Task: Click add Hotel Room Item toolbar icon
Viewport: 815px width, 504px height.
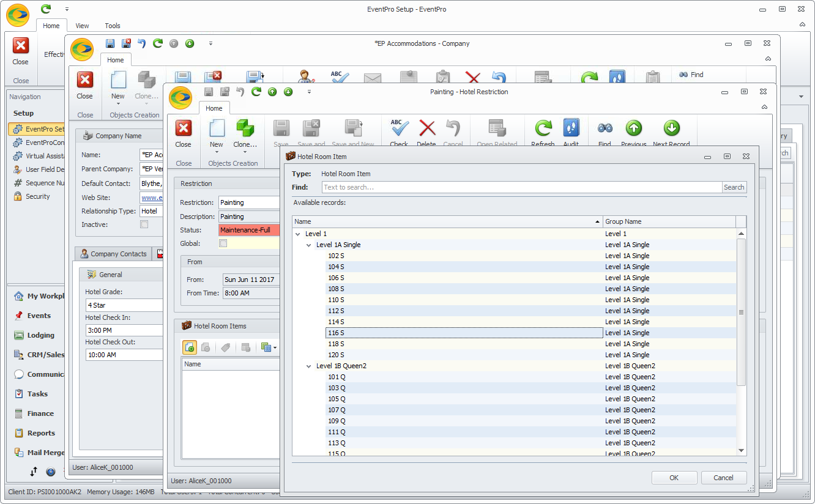Action: [x=190, y=347]
